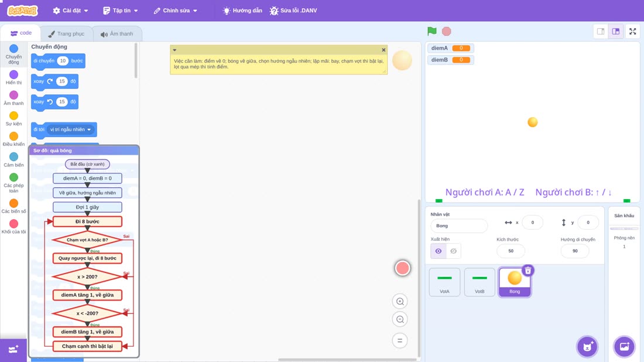644x362 pixels.
Task: Open the add sprite button
Action: (587, 346)
